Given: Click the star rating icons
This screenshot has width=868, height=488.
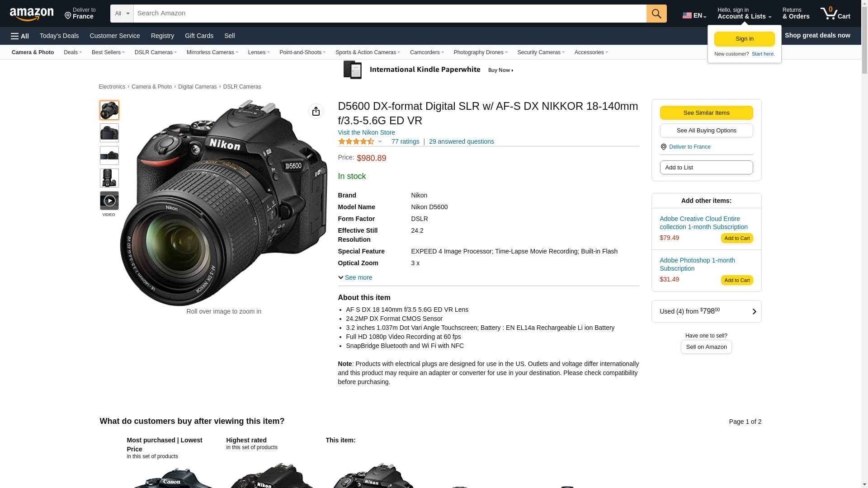Looking at the screenshot, I should click(356, 141).
